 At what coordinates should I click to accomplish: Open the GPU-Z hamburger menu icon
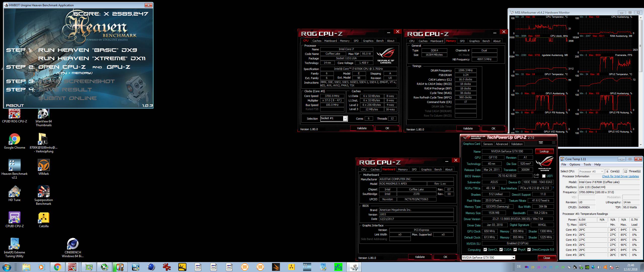(x=554, y=143)
